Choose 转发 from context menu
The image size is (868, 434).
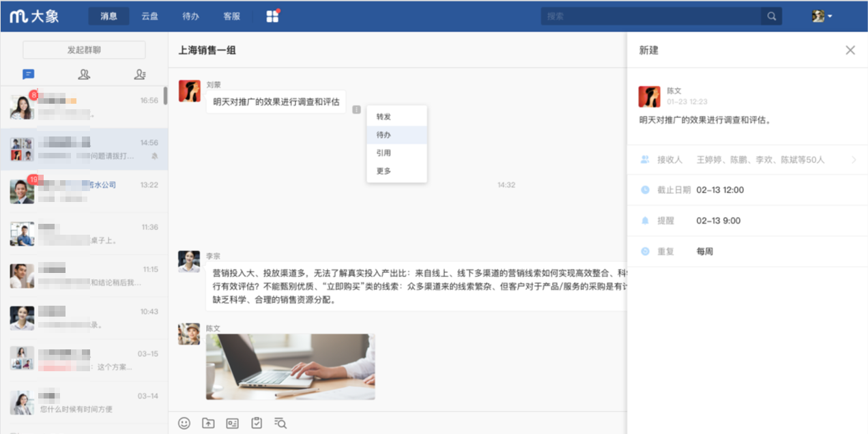pos(396,117)
